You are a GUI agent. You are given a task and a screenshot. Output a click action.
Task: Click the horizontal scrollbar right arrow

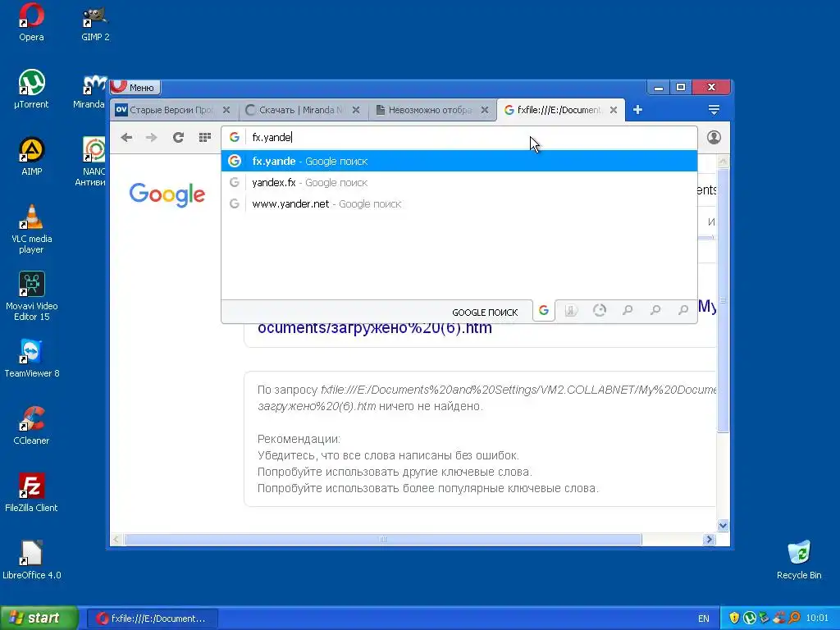click(710, 540)
